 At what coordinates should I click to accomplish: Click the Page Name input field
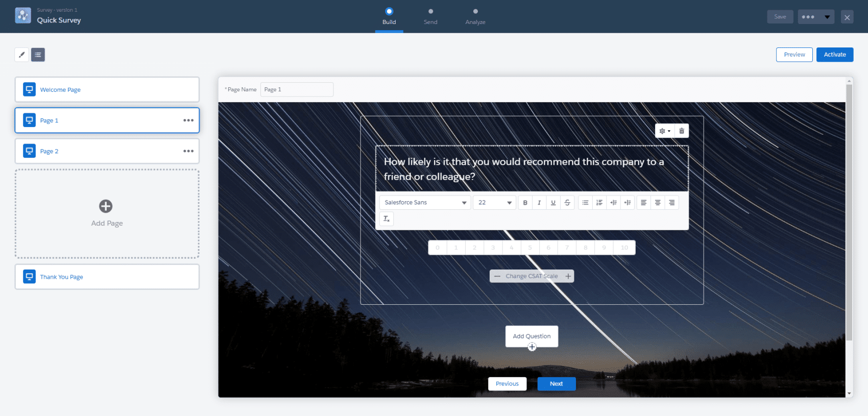(297, 89)
